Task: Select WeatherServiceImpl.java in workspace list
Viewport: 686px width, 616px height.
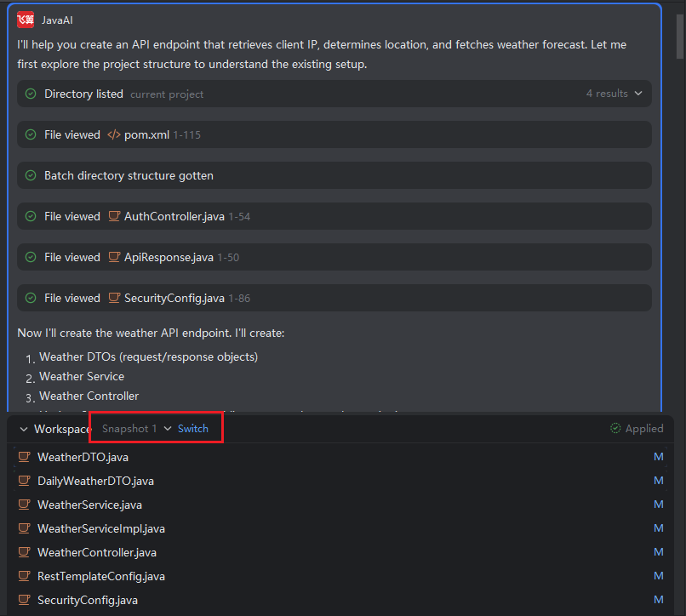Action: 100,528
